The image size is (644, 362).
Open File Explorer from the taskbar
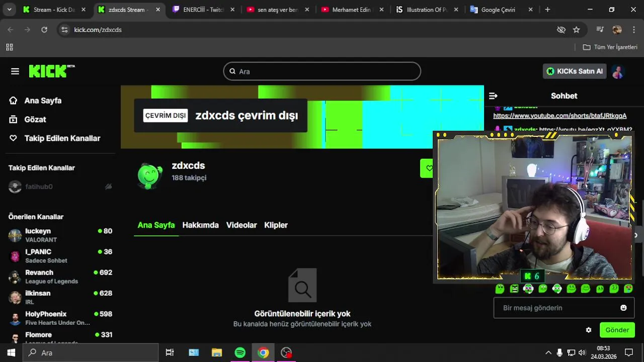(217, 352)
